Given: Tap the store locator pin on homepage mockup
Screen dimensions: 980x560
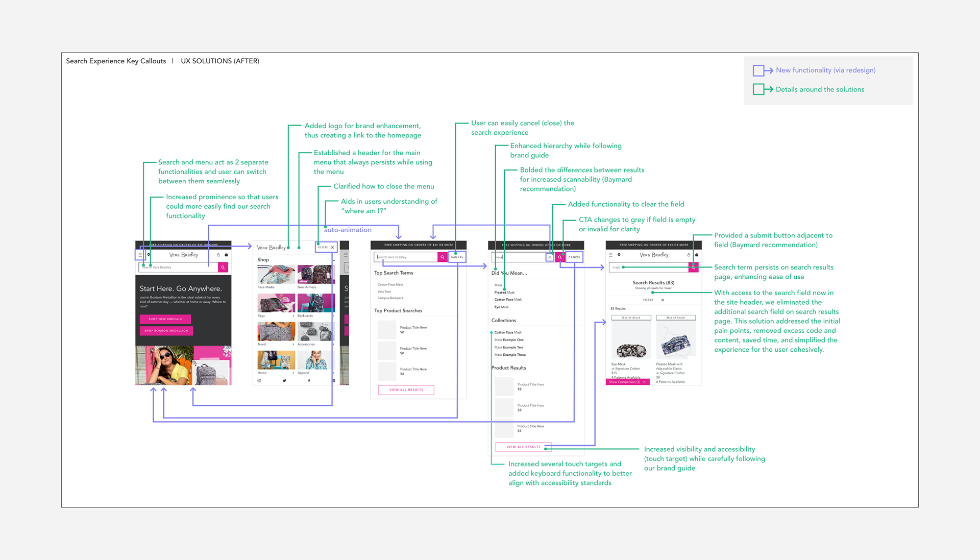Looking at the screenshot, I should pos(149,255).
